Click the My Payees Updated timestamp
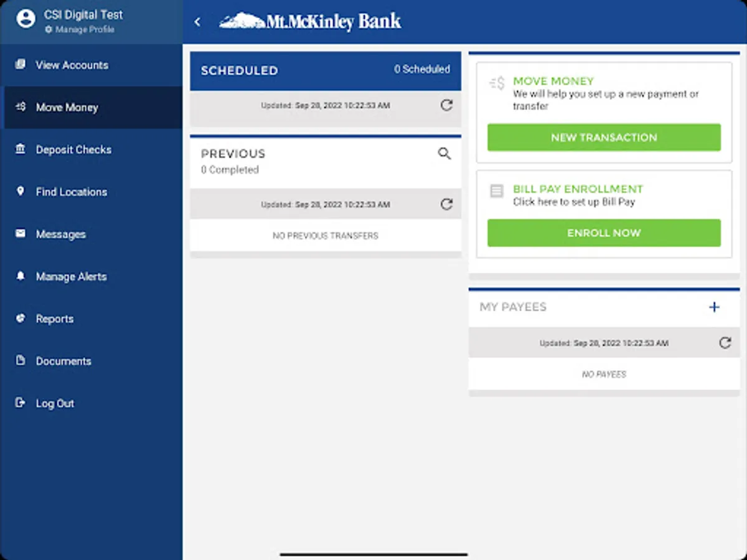 click(x=604, y=343)
